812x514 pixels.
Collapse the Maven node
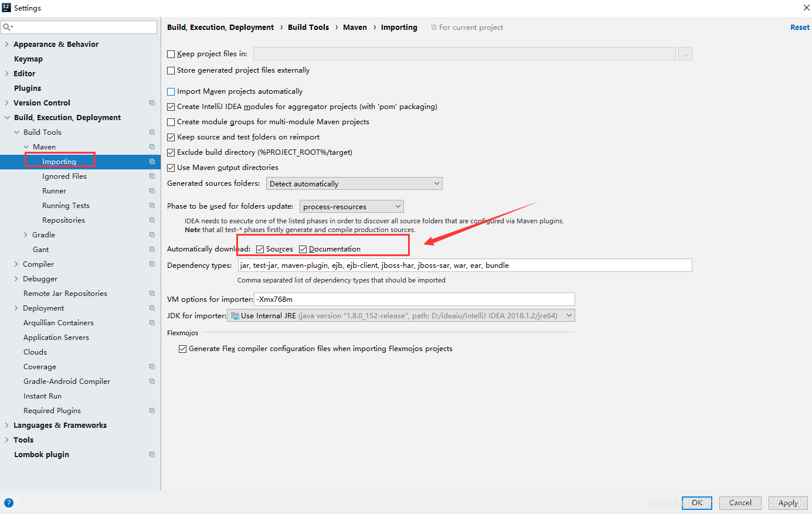[x=26, y=147]
